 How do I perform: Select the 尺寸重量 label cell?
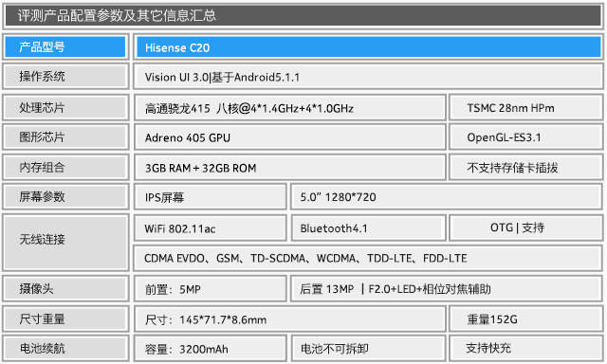65,319
